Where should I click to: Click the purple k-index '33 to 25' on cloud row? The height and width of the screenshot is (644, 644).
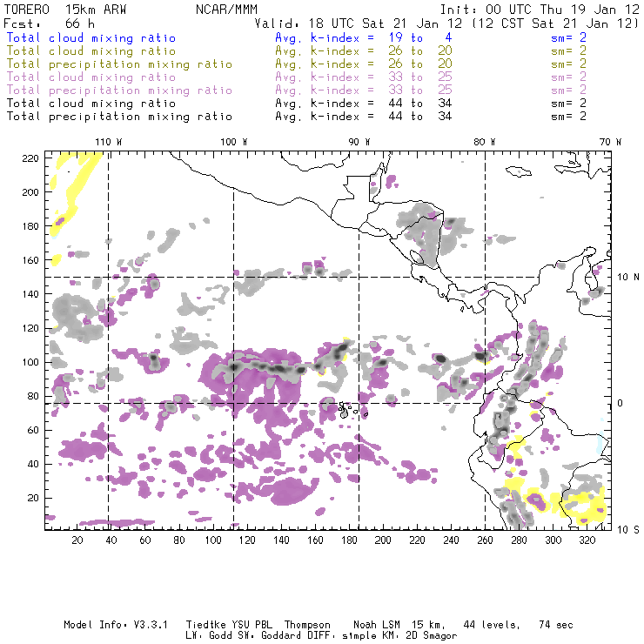(x=419, y=77)
